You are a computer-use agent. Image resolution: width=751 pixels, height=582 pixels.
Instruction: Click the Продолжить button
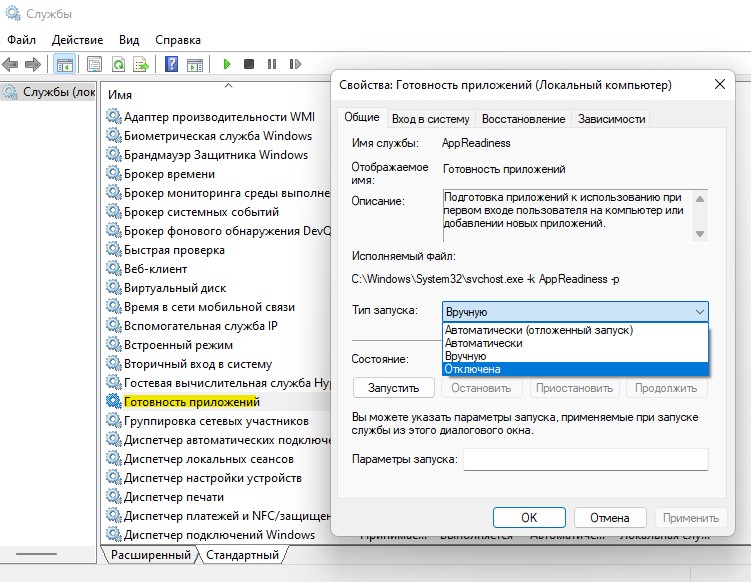tap(666, 388)
